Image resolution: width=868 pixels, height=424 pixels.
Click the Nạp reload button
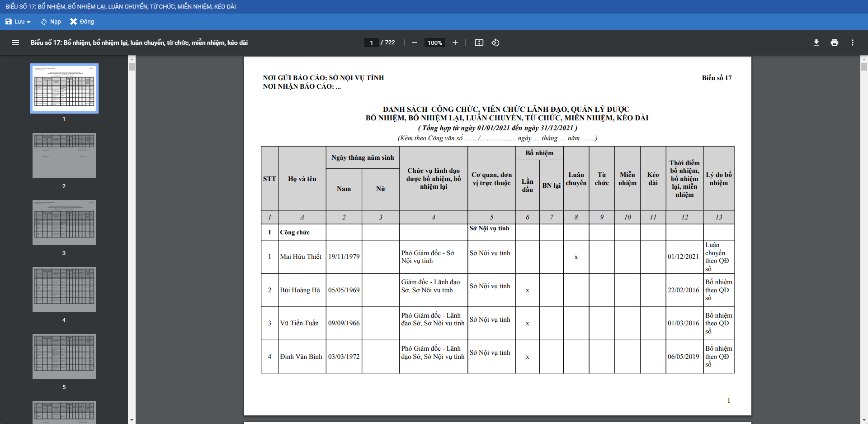51,22
